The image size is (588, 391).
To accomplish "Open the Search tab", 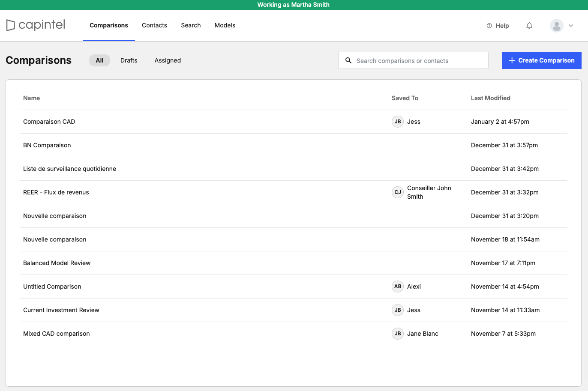I will (x=191, y=25).
